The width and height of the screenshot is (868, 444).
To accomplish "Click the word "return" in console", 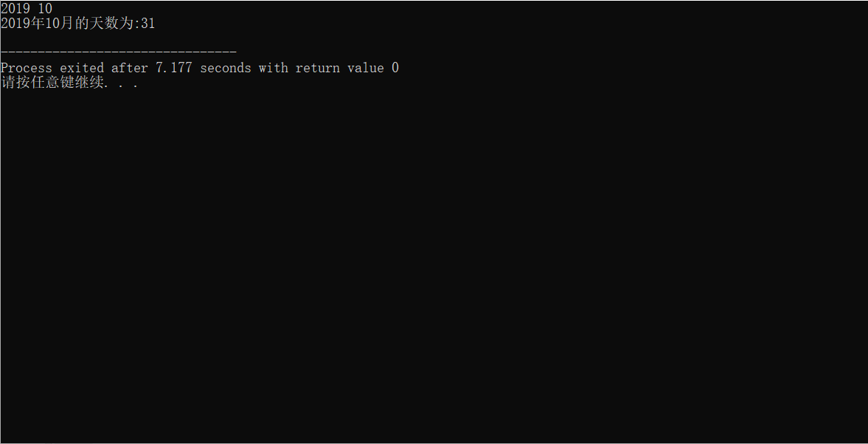I will 318,68.
